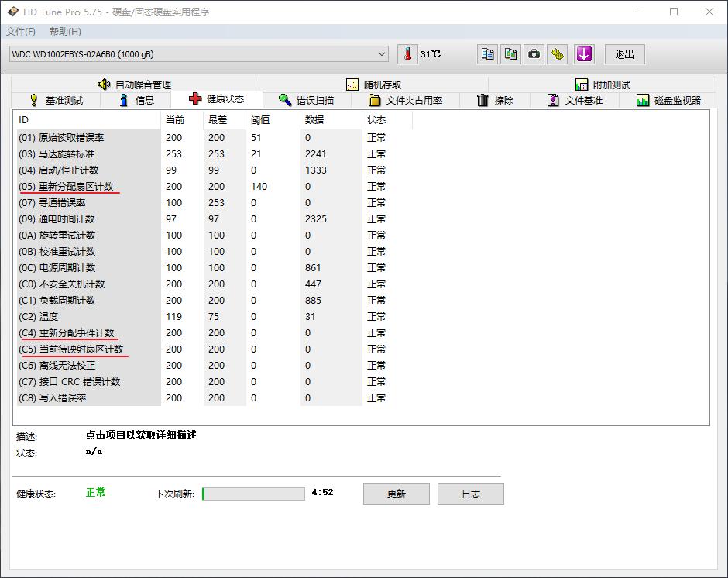Switch to the 自动噪音管理 tab
The height and width of the screenshot is (578, 728).
click(x=135, y=84)
